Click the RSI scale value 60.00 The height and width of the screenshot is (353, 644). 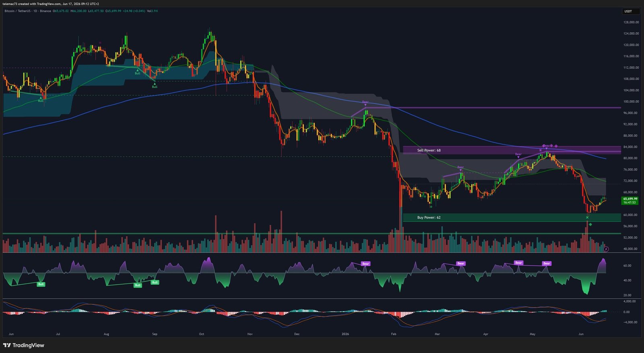coord(627,266)
